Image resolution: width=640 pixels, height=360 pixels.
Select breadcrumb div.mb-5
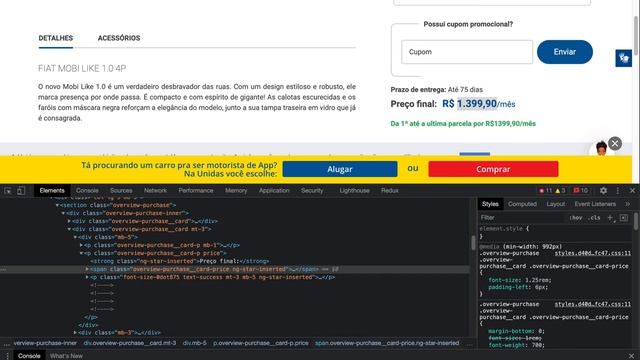click(x=194, y=343)
